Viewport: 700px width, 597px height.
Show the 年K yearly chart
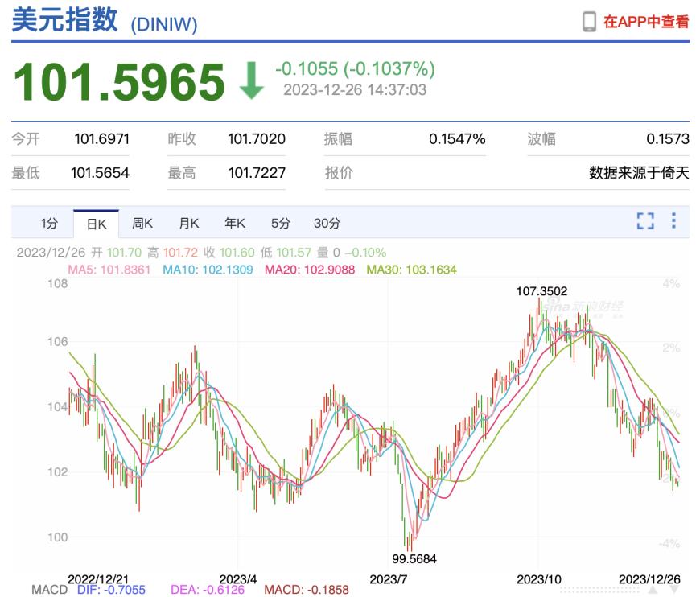click(235, 223)
